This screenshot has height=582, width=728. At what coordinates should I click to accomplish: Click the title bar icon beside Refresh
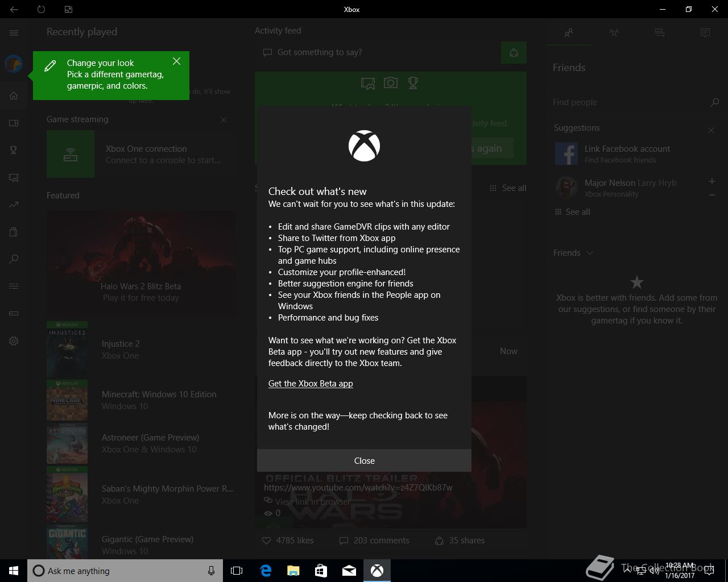(68, 9)
